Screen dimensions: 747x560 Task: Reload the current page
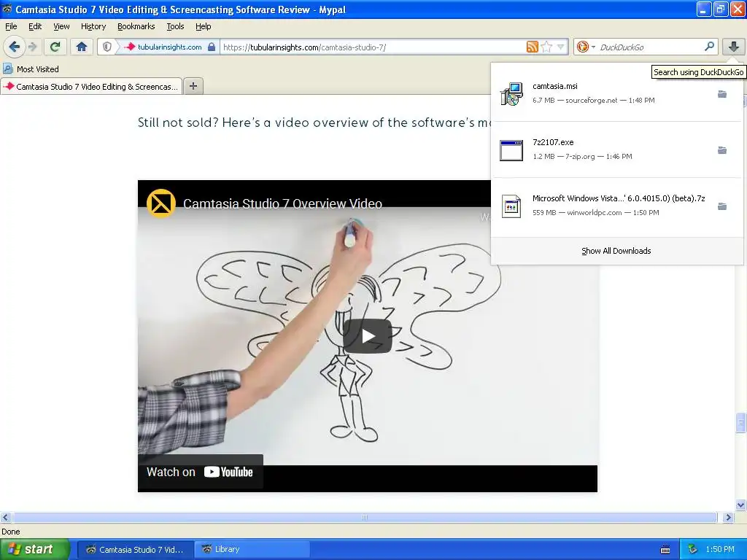[x=55, y=47]
